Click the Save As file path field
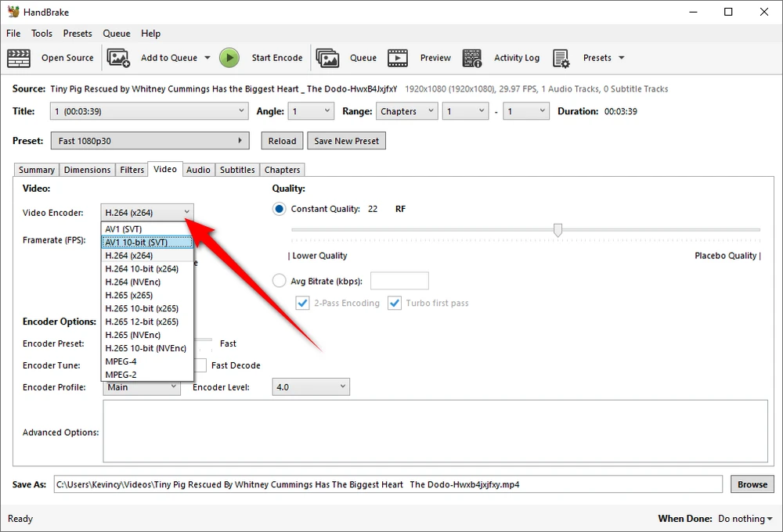This screenshot has width=783, height=532. tap(388, 484)
